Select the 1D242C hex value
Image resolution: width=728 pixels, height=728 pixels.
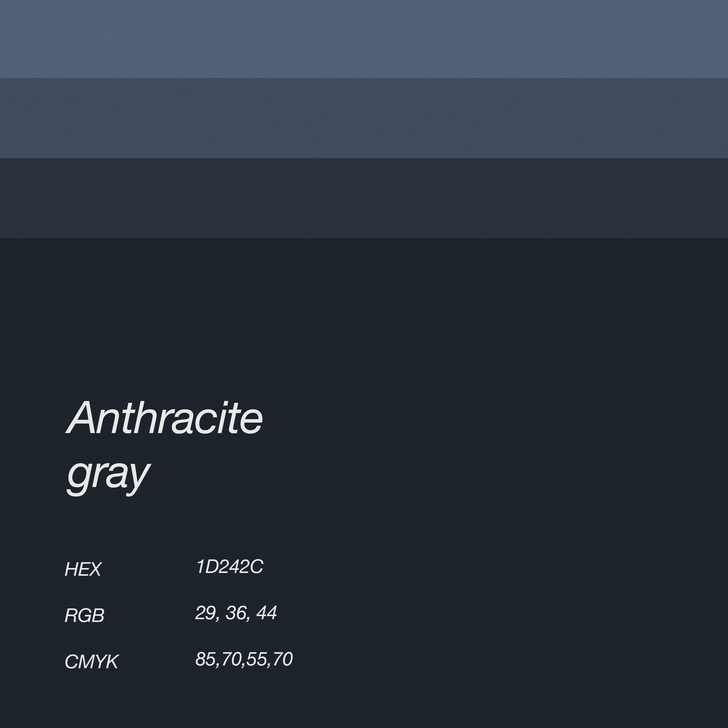tap(230, 567)
